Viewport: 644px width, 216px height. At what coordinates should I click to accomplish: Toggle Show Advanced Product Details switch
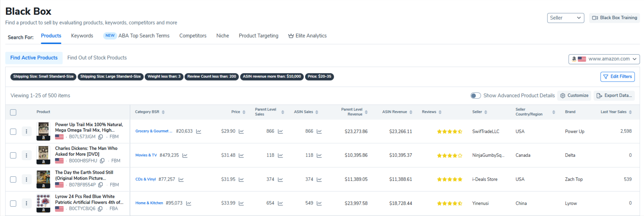pyautogui.click(x=476, y=96)
